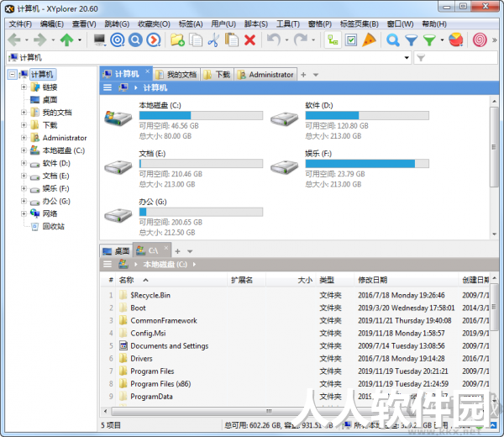Create a new folder with toolbar icon
504x437 pixels.
click(177, 39)
